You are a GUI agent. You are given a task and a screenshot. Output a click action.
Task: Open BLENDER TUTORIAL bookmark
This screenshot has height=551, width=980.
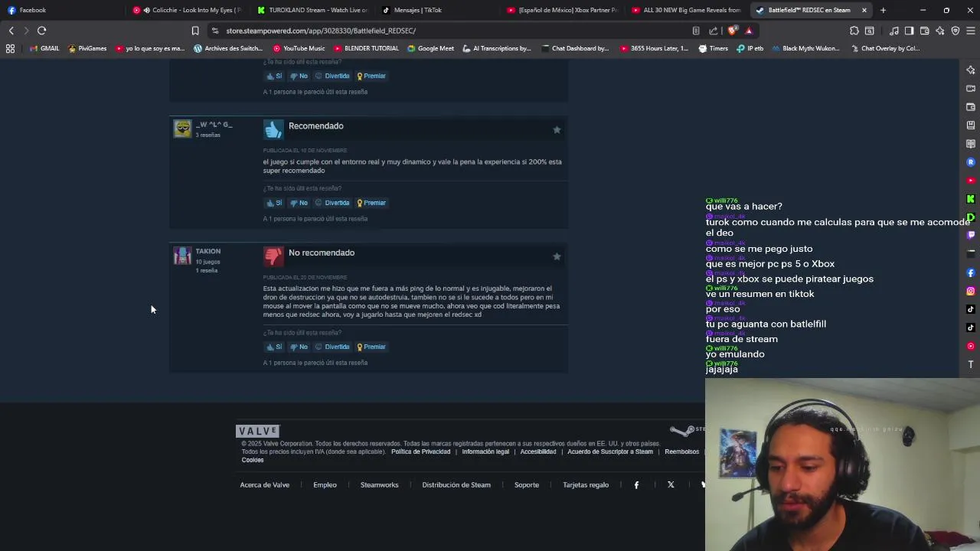point(366,48)
